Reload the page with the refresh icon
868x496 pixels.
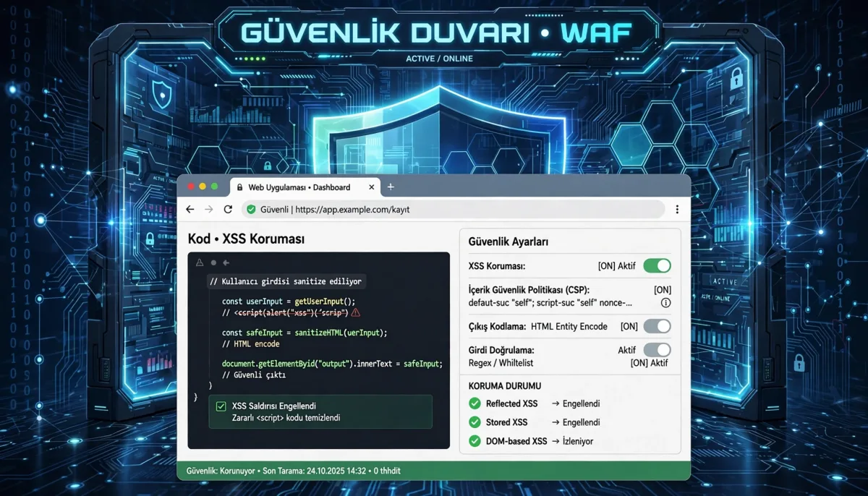click(x=228, y=209)
